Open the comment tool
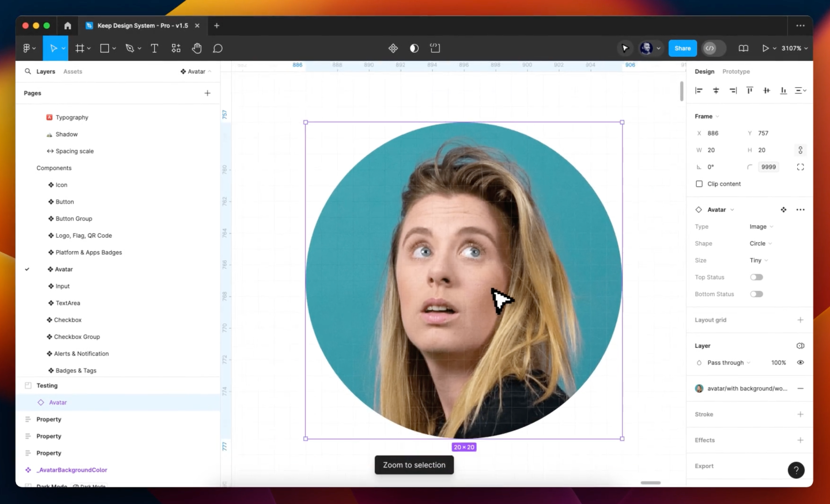 217,49
